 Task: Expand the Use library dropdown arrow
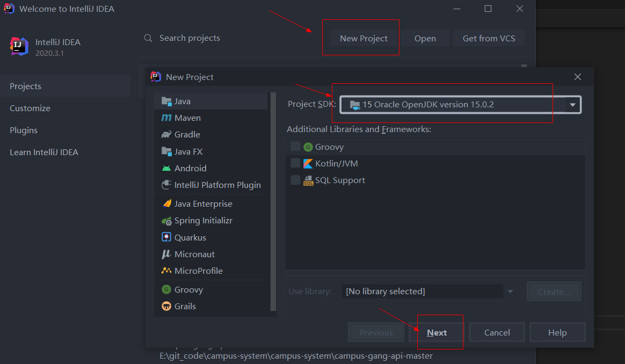510,292
